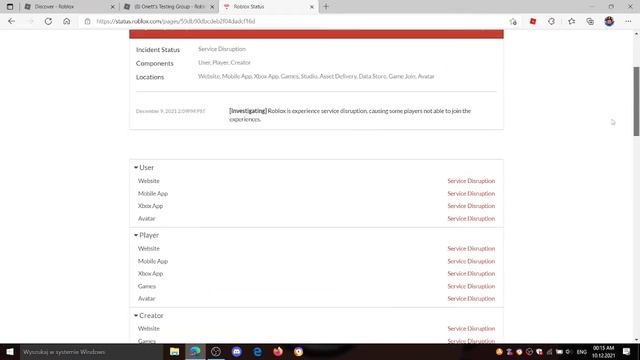Click the Locations label

[x=150, y=77]
